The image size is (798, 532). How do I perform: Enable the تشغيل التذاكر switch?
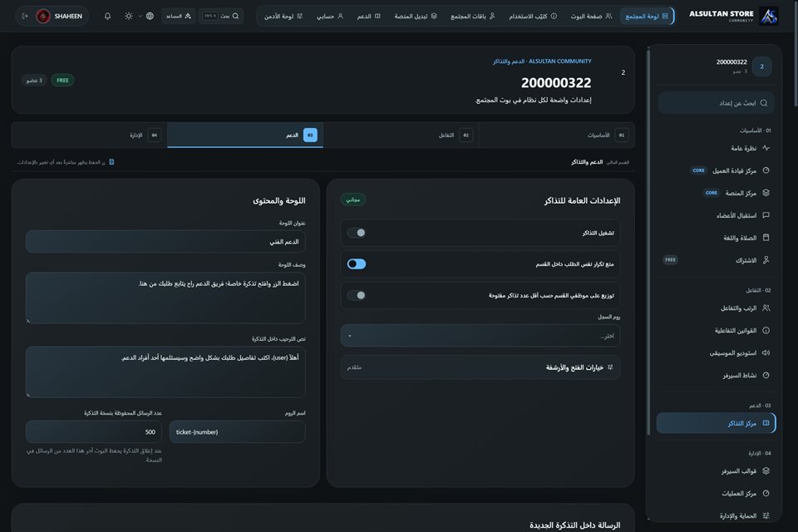[357, 233]
